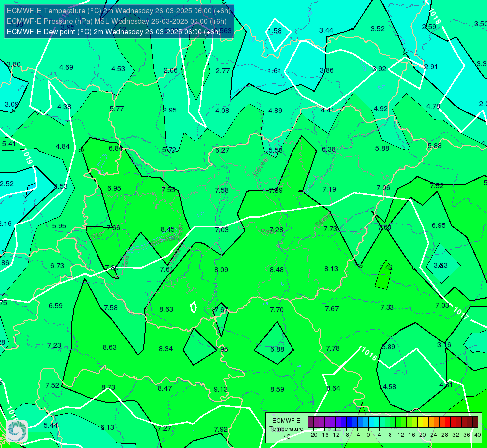Image resolution: width=487 pixels, height=448 pixels.
Task: Click the temperature value 5.95
Action: point(59,226)
